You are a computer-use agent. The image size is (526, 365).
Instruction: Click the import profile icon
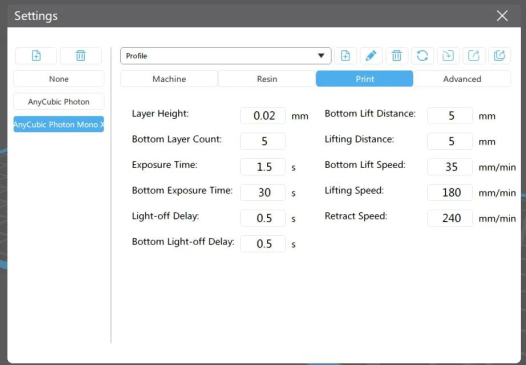click(x=448, y=55)
